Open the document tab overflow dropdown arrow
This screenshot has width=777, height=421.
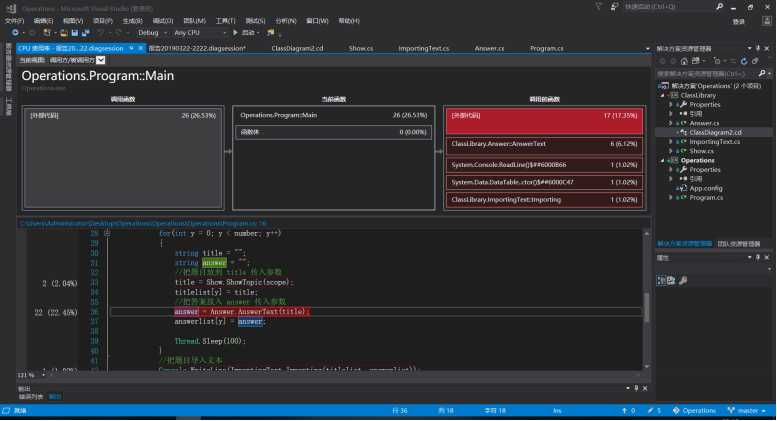(648, 49)
